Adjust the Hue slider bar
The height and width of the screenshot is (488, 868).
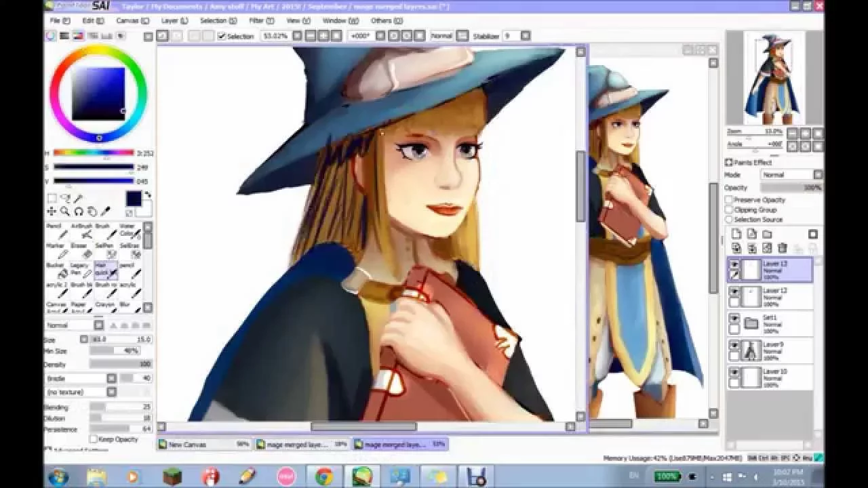coord(94,152)
